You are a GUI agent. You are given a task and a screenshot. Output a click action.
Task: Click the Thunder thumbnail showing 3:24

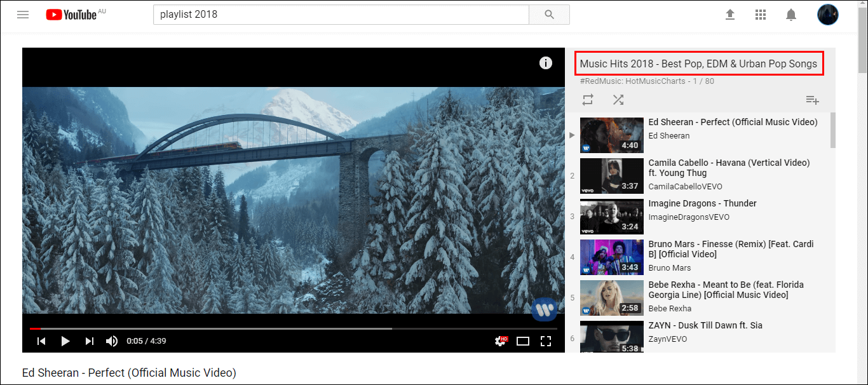611,217
